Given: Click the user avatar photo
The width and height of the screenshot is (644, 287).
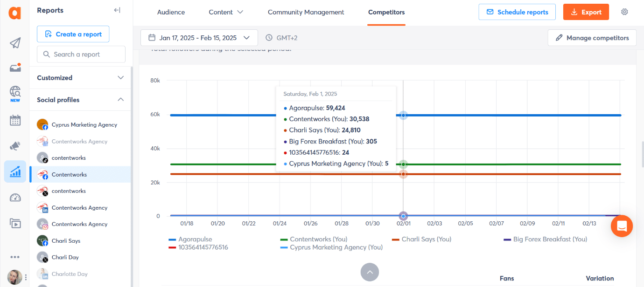Looking at the screenshot, I should click(x=15, y=277).
